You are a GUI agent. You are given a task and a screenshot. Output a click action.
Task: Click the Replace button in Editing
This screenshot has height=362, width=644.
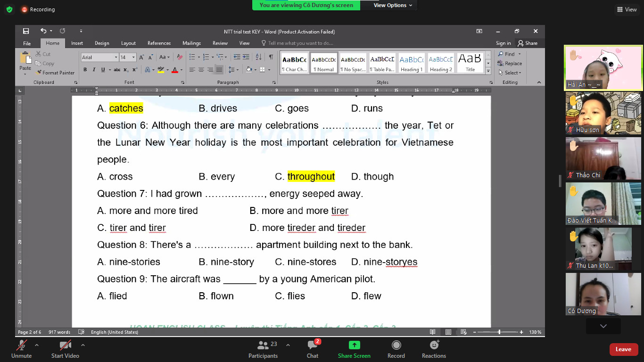click(510, 64)
